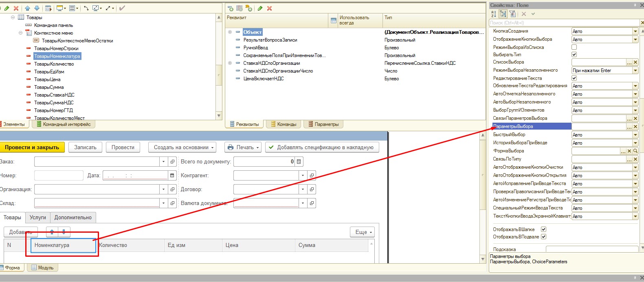Viewport: 644px width, 282px height.
Task: Open БыстрыйВыбор dropdown
Action: click(635, 135)
